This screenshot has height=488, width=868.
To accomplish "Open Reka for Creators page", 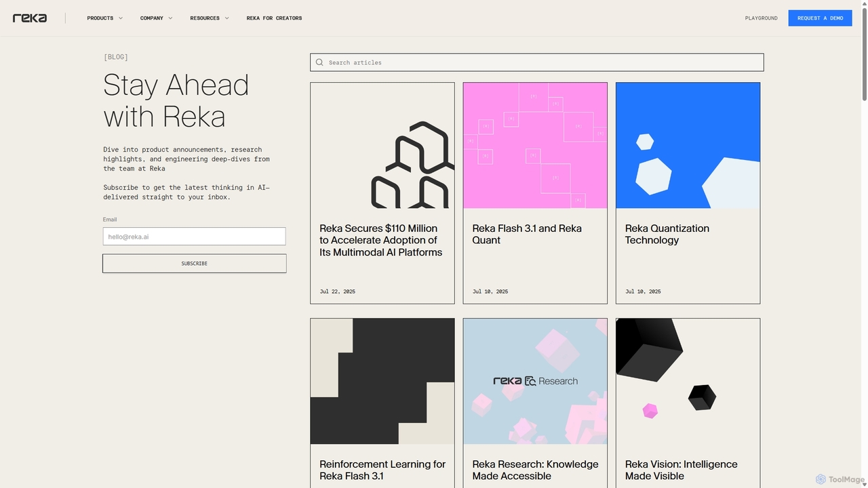I will (274, 18).
